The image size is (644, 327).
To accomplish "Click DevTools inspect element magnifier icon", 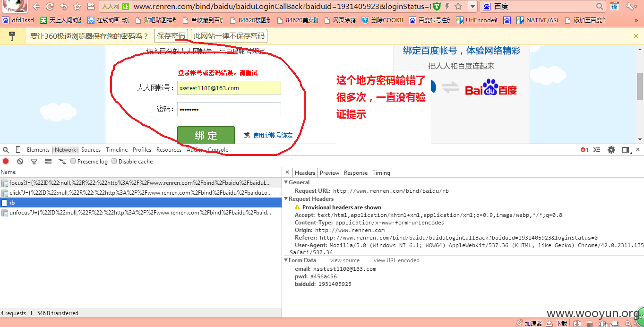I will point(6,150).
